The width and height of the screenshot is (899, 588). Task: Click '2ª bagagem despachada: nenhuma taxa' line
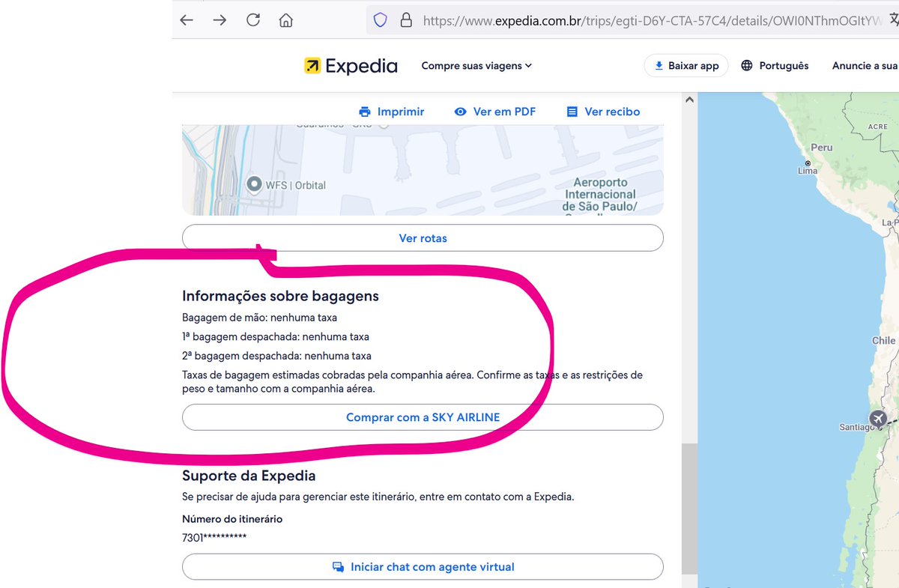coord(276,356)
